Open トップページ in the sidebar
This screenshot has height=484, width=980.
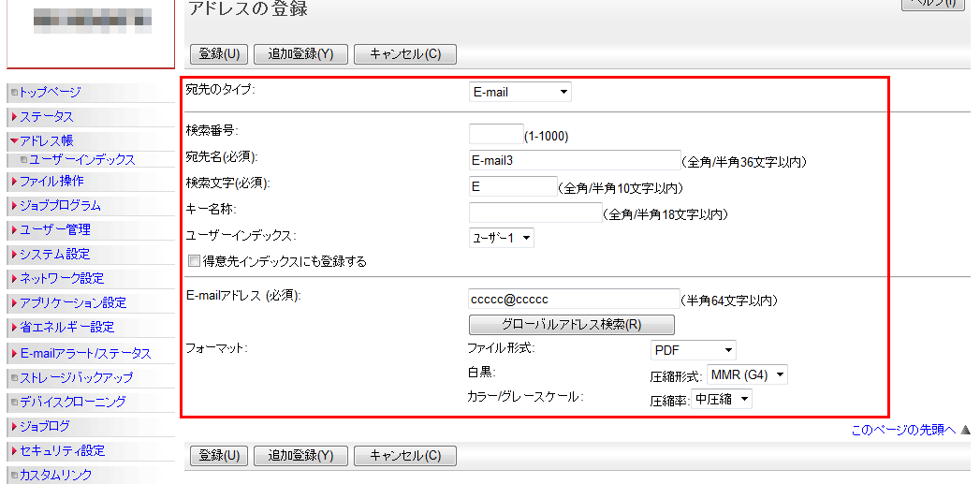point(51,92)
